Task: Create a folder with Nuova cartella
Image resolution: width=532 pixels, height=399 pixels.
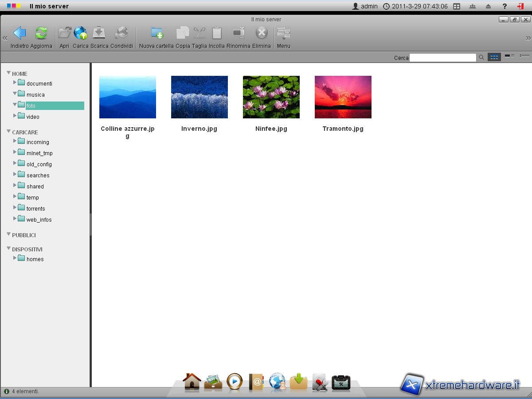Action: (156, 33)
